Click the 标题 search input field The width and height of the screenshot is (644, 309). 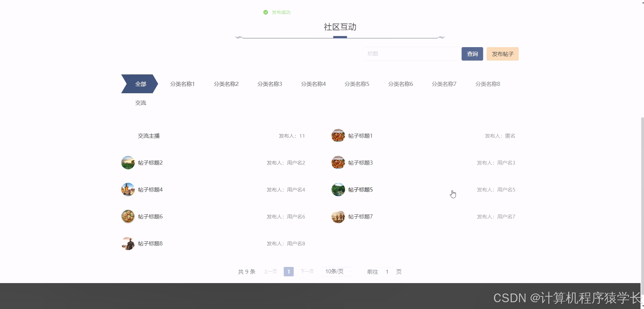tap(411, 54)
